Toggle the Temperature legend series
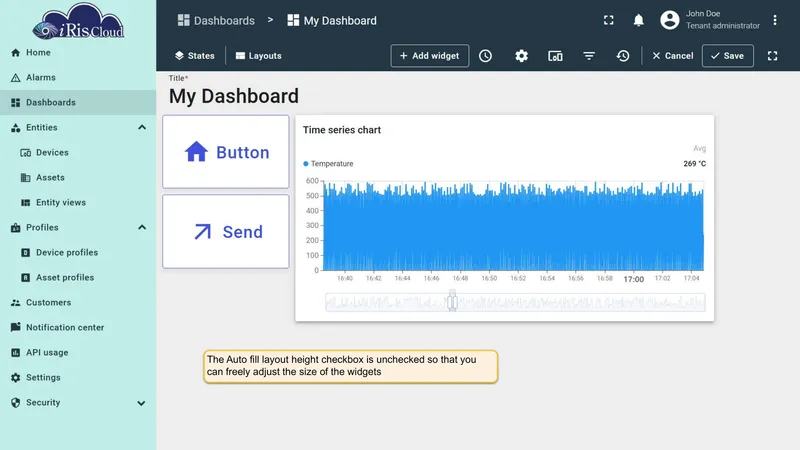The height and width of the screenshot is (450, 800). pyautogui.click(x=328, y=164)
